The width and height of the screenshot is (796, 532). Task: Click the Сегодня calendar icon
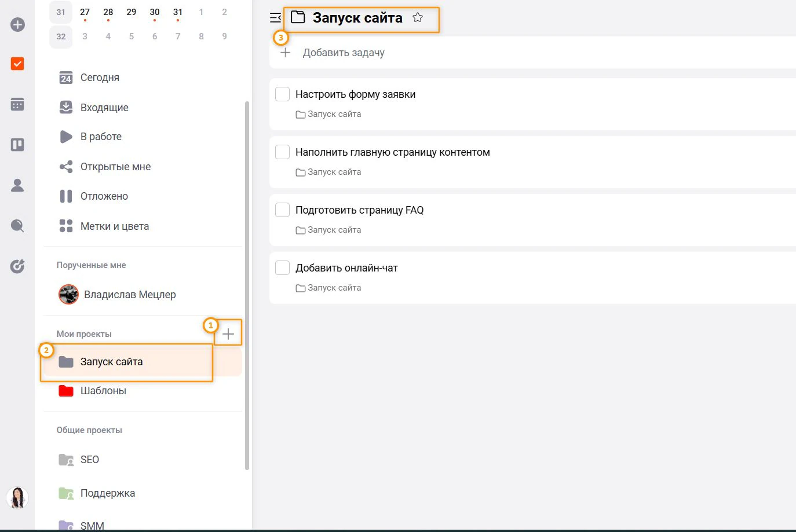pos(66,78)
